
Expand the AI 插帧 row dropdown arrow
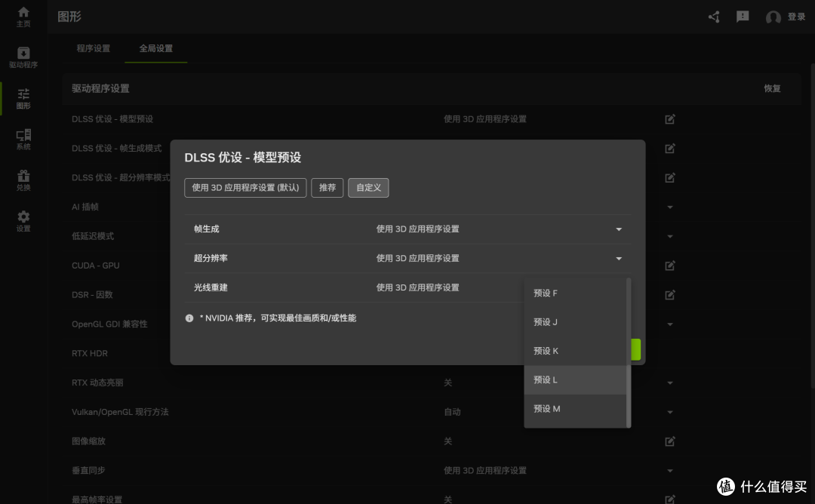[670, 207]
